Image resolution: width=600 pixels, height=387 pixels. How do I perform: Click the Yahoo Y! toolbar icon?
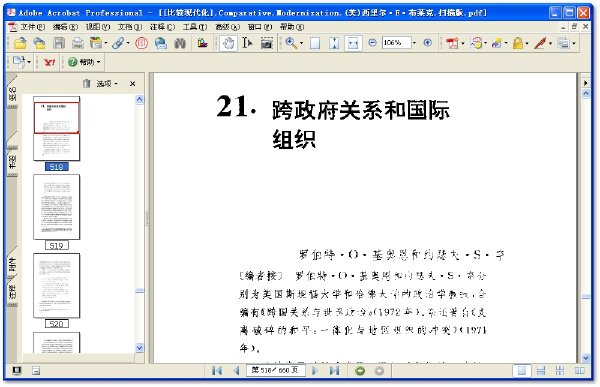tap(49, 62)
